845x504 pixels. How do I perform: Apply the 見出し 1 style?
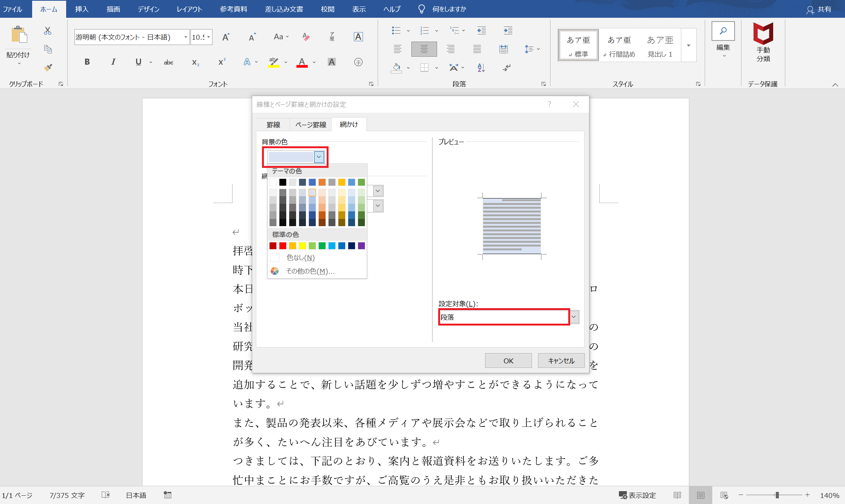660,45
